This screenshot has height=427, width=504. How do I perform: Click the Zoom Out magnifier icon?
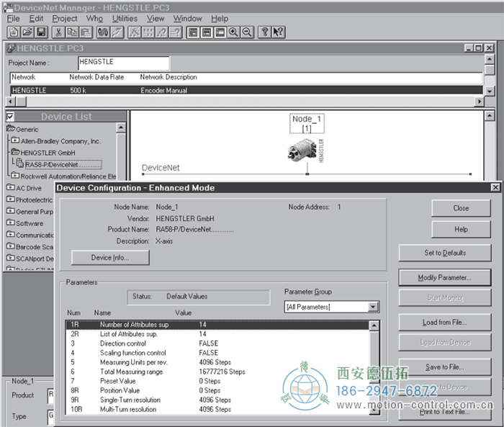click(246, 32)
